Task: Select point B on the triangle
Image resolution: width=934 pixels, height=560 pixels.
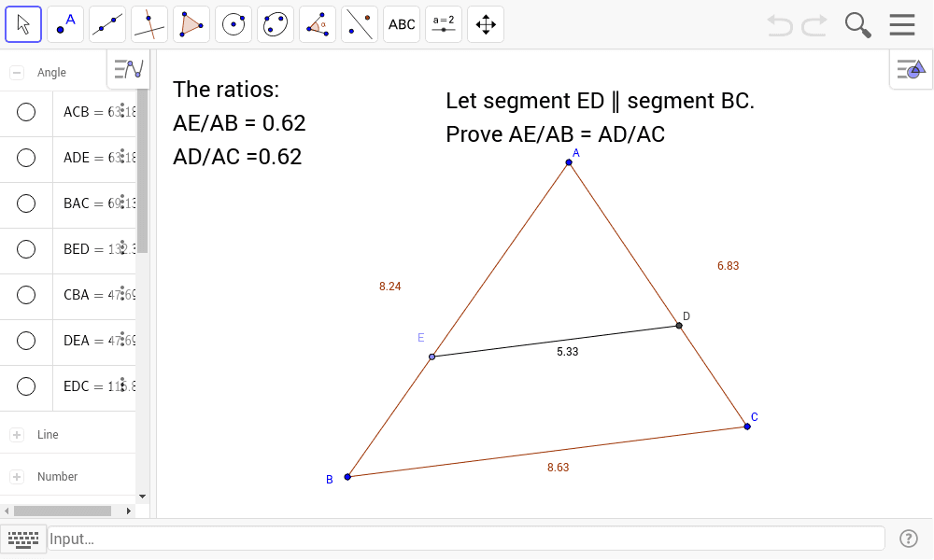Action: [x=347, y=477]
